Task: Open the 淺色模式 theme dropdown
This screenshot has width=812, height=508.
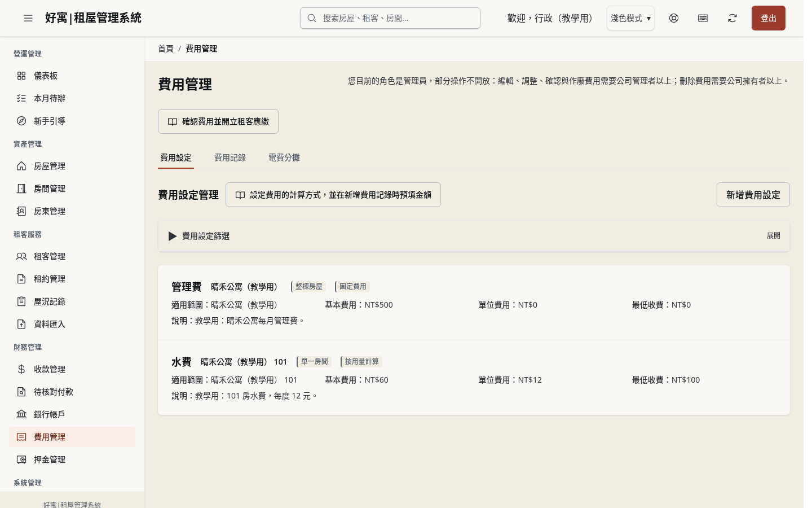Action: coord(630,18)
